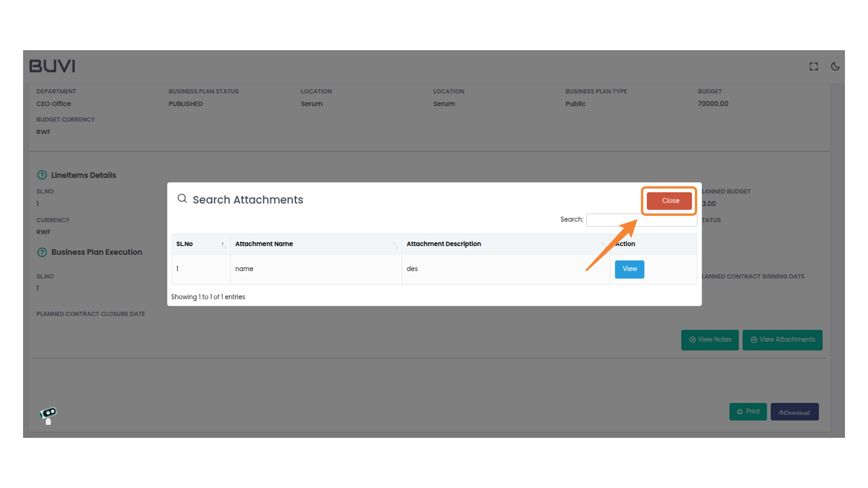This screenshot has height=488, width=868.
Task: Download the business plan
Action: point(794,412)
